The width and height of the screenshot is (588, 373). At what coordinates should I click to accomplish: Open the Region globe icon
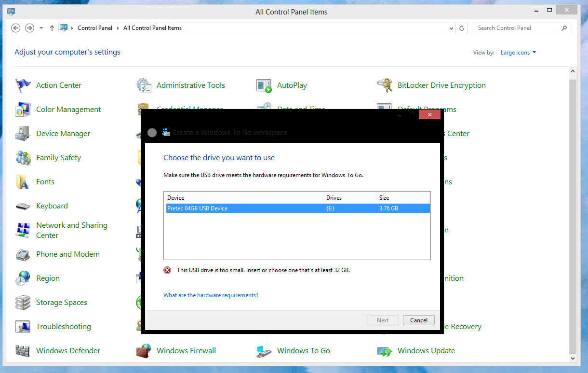(23, 278)
